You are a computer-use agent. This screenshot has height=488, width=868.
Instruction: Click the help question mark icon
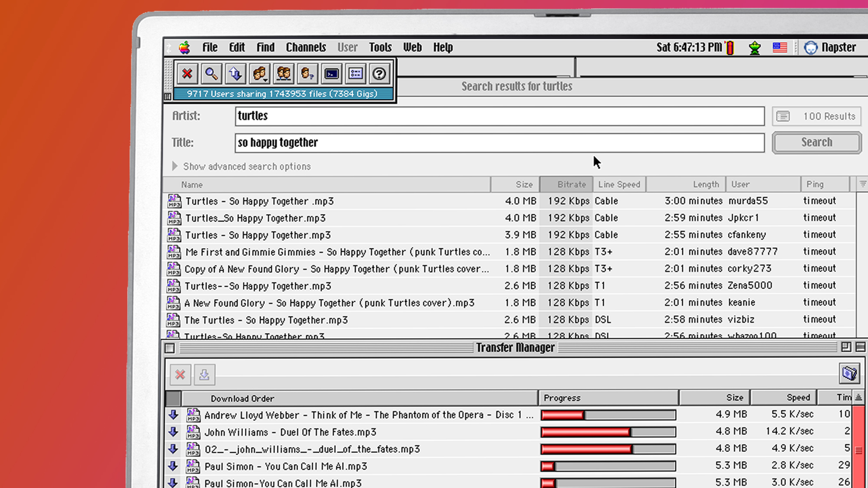(380, 73)
